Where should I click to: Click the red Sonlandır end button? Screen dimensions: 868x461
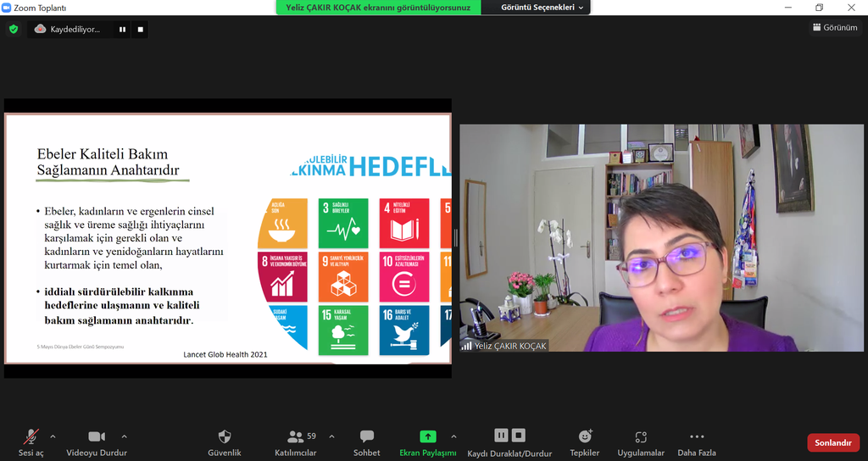tap(833, 442)
